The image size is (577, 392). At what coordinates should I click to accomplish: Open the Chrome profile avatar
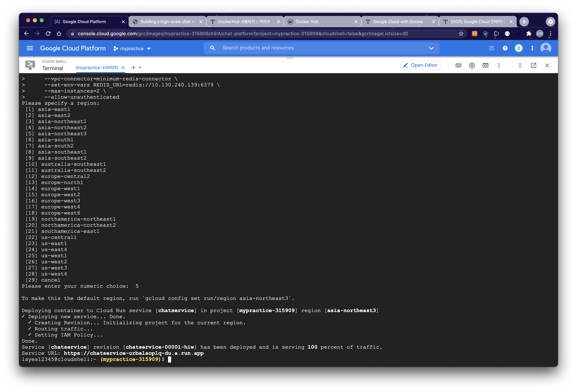[540, 34]
